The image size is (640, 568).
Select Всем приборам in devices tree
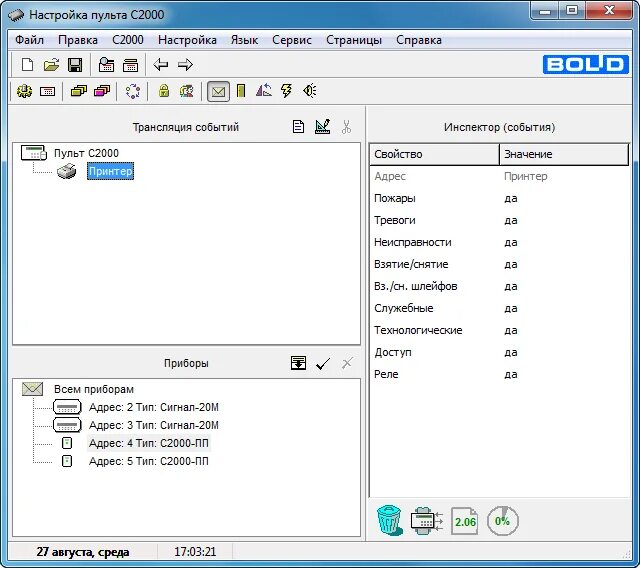pyautogui.click(x=94, y=389)
